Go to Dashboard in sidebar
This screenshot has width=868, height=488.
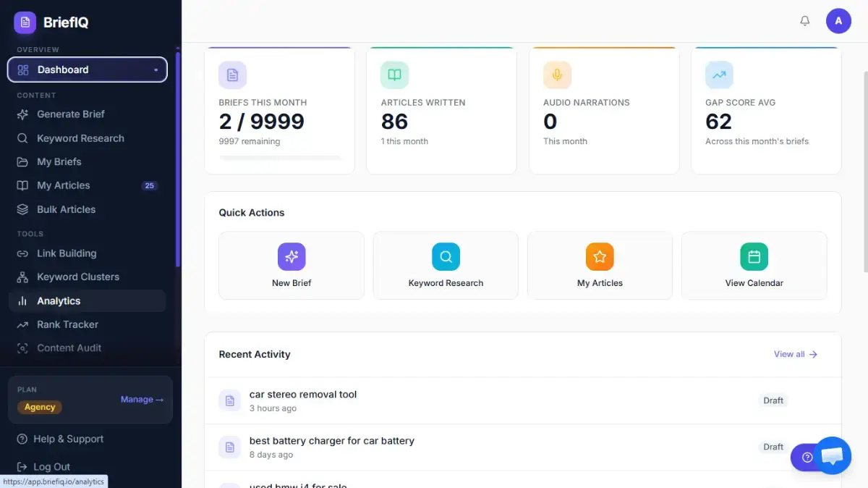(x=88, y=70)
